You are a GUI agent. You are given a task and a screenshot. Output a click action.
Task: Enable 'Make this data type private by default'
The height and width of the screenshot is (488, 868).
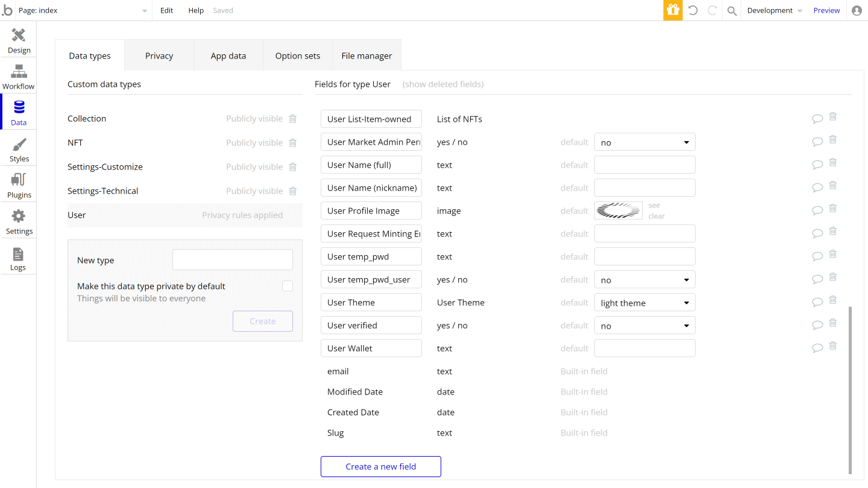pyautogui.click(x=288, y=285)
